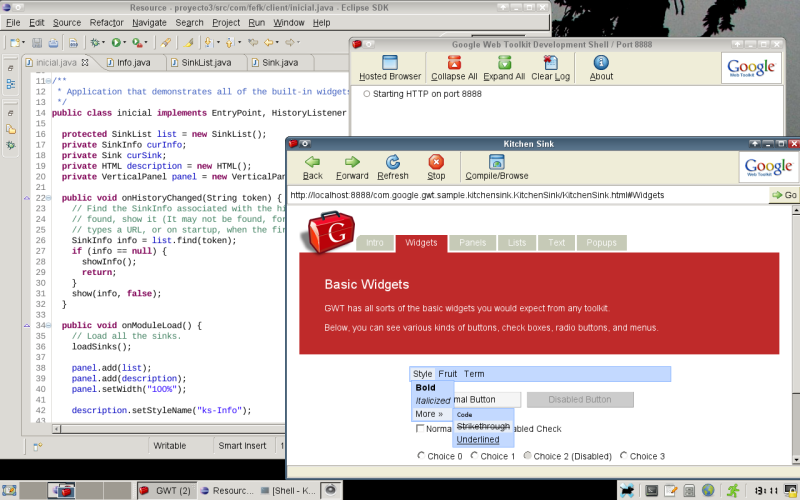This screenshot has width=800, height=500.
Task: Click the yellow Back navigation arrow in Eclipse
Action: [x=269, y=42]
